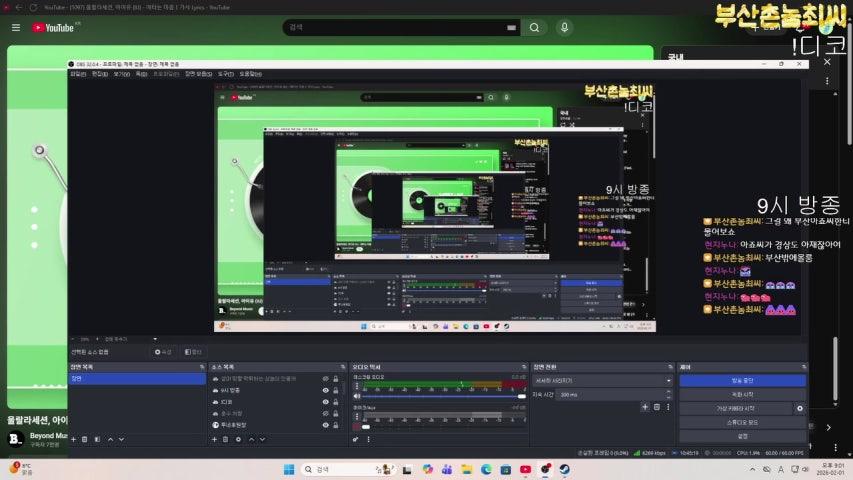Image resolution: width=853 pixels, height=480 pixels.
Task: Open transition properties three-dot menu
Action: click(668, 407)
